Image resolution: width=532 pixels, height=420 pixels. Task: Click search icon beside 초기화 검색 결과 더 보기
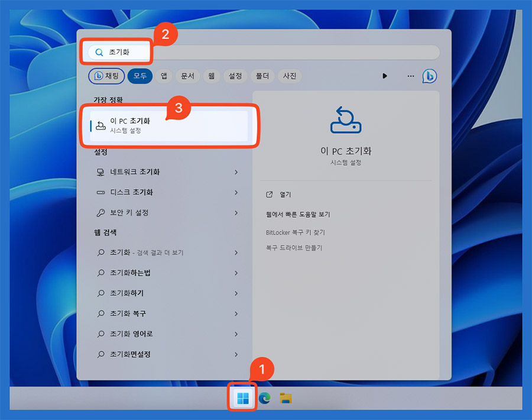point(100,253)
